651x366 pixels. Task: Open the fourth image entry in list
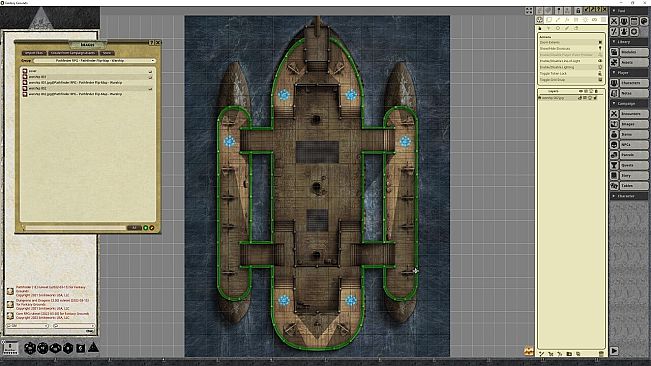point(87,88)
